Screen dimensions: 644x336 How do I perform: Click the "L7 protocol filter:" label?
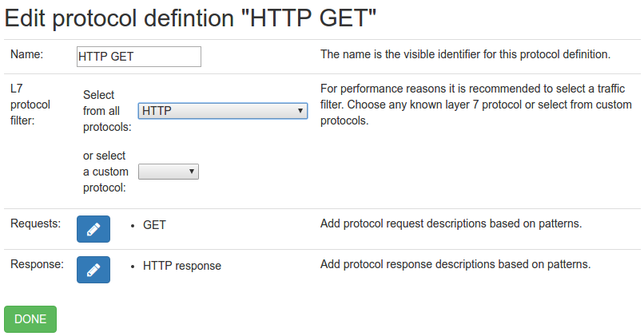(30, 105)
